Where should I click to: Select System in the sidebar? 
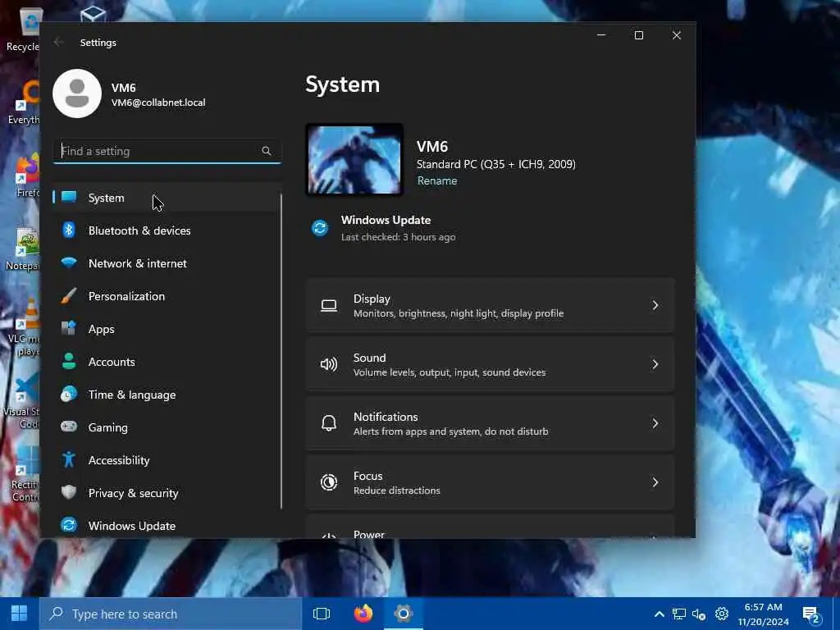coord(167,198)
